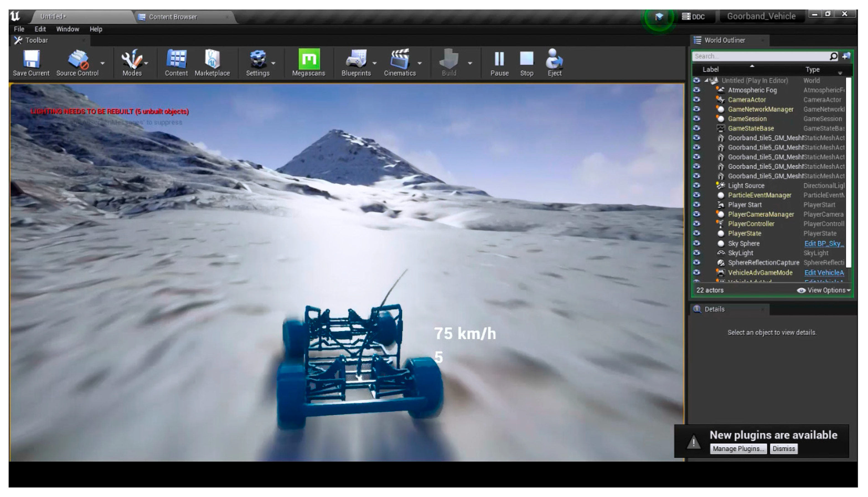Image resolution: width=868 pixels, height=497 pixels.
Task: Click the DDC status button
Action: coord(693,16)
